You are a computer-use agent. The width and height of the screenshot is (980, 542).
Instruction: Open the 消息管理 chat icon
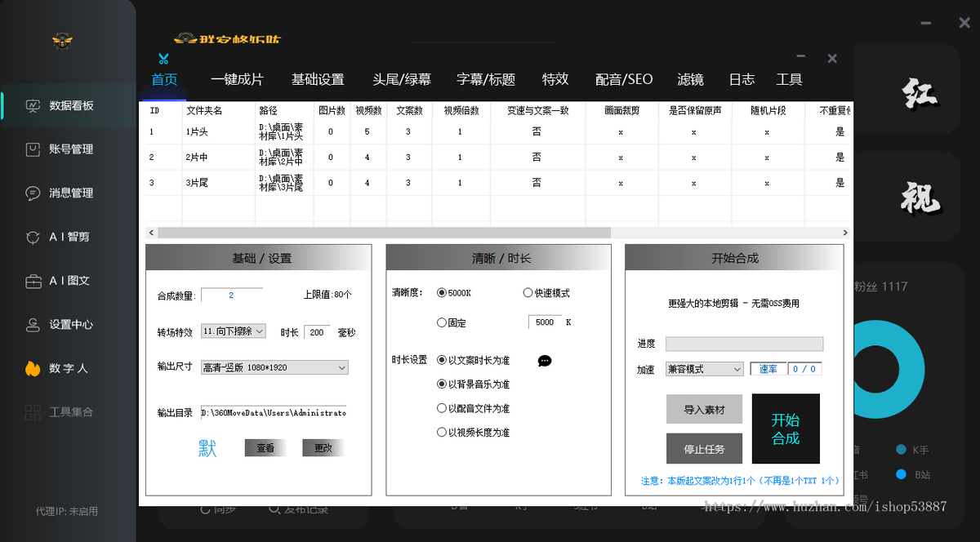coord(33,193)
